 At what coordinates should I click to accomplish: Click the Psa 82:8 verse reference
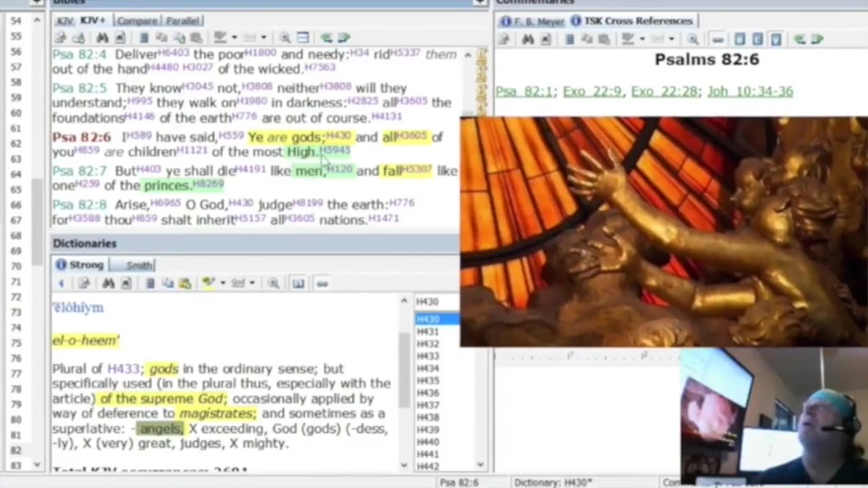click(x=79, y=204)
